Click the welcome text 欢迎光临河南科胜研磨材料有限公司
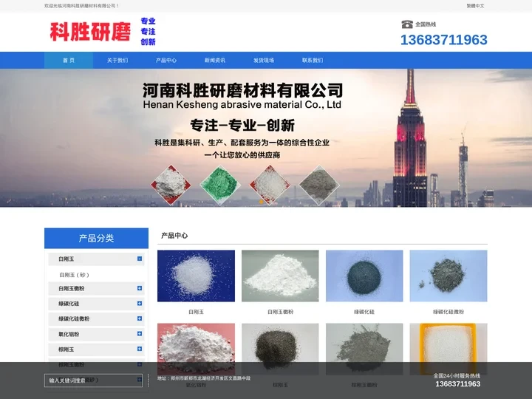The image size is (532, 399). pos(81,6)
